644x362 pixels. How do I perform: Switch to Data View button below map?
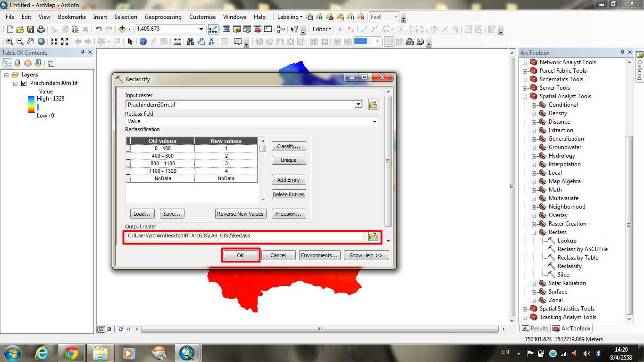tap(101, 329)
